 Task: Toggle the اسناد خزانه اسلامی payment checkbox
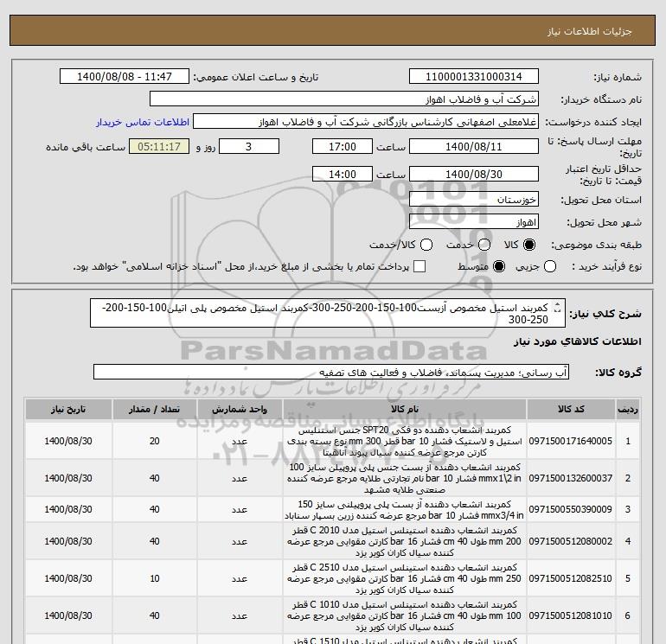pos(419,266)
